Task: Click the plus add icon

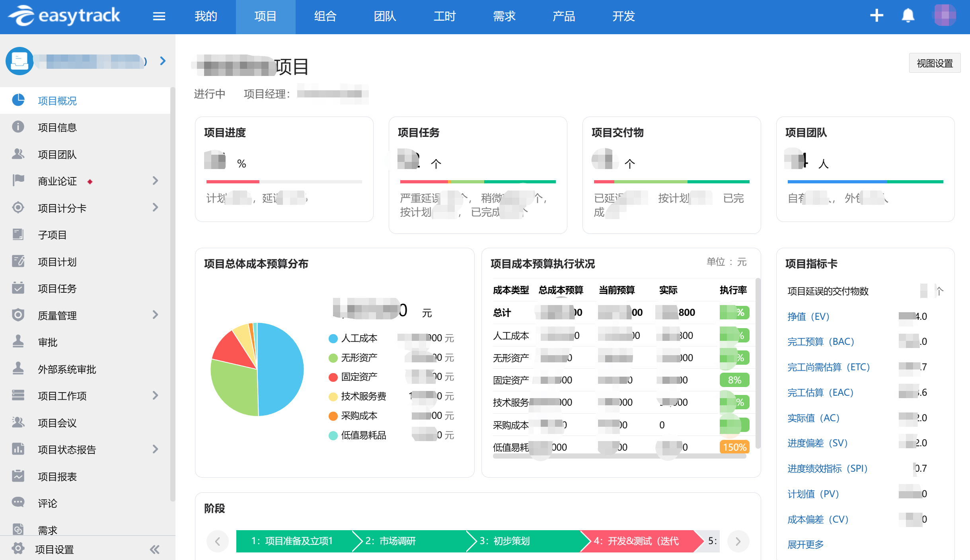Action: click(x=877, y=16)
